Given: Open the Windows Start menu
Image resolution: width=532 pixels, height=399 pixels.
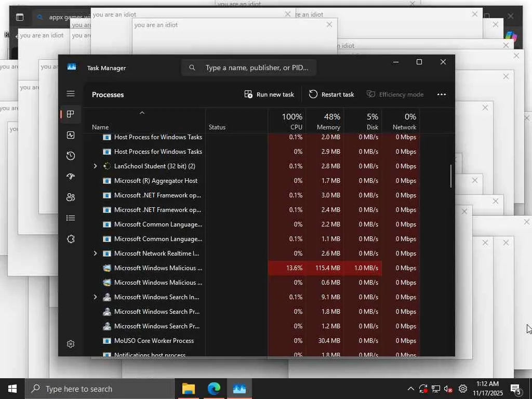Looking at the screenshot, I should 12,389.
